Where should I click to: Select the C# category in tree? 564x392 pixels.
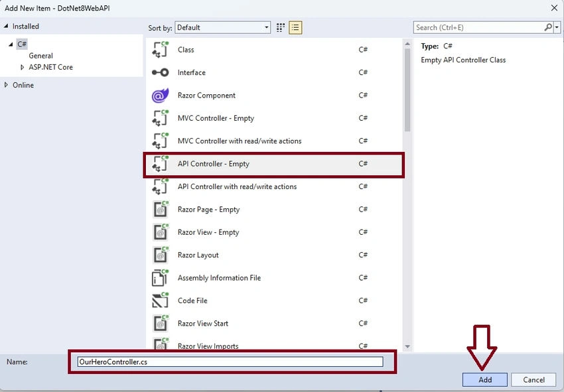[22, 44]
